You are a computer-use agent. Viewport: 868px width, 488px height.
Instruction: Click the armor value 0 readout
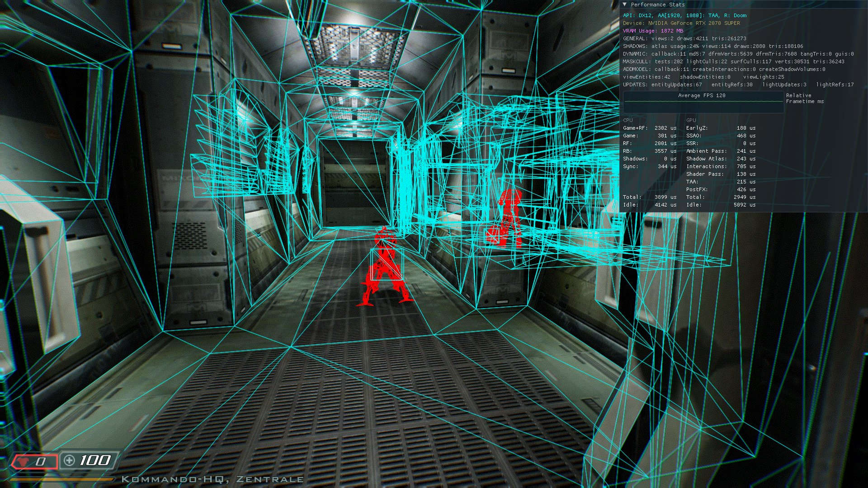click(41, 461)
